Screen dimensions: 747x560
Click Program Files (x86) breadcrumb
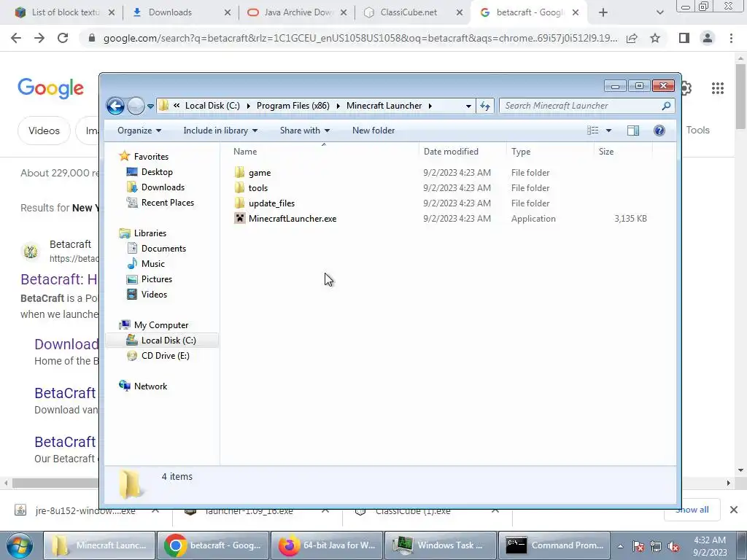(293, 106)
